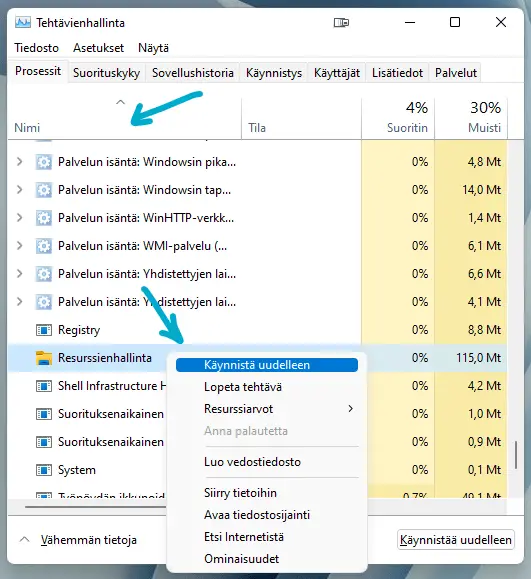Click the gear icon of WMI-palvelu service host

click(44, 246)
